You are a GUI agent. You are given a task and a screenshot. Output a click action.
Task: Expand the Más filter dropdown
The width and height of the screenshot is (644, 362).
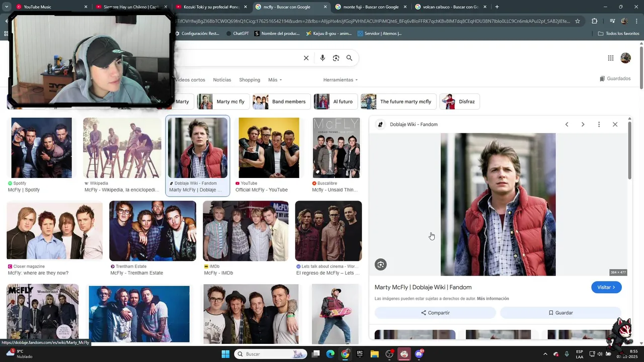[x=275, y=80]
